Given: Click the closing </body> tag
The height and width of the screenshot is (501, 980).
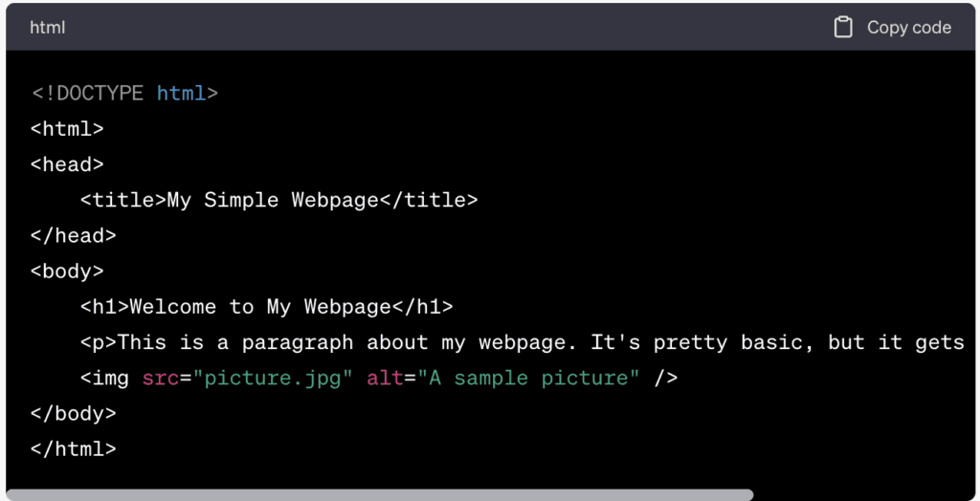Looking at the screenshot, I should (x=74, y=414).
